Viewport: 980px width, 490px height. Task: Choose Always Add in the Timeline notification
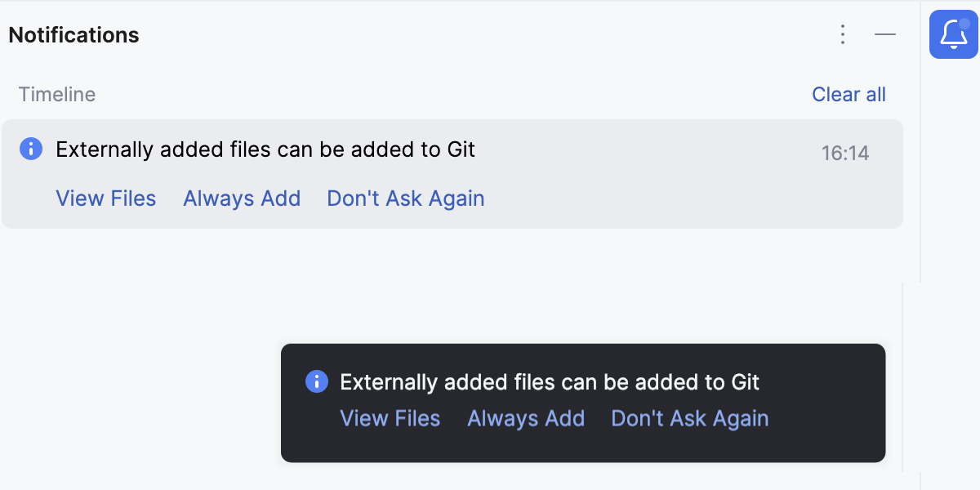pos(242,198)
